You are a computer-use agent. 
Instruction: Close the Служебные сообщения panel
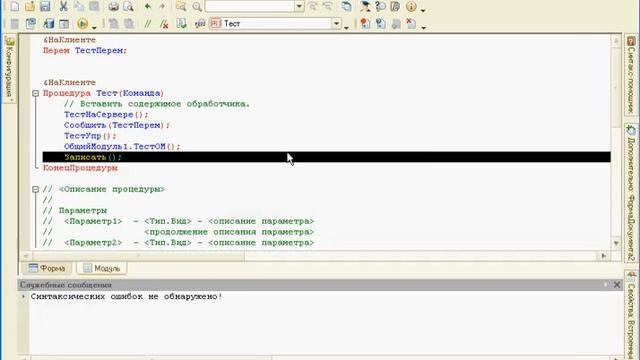pos(617,285)
